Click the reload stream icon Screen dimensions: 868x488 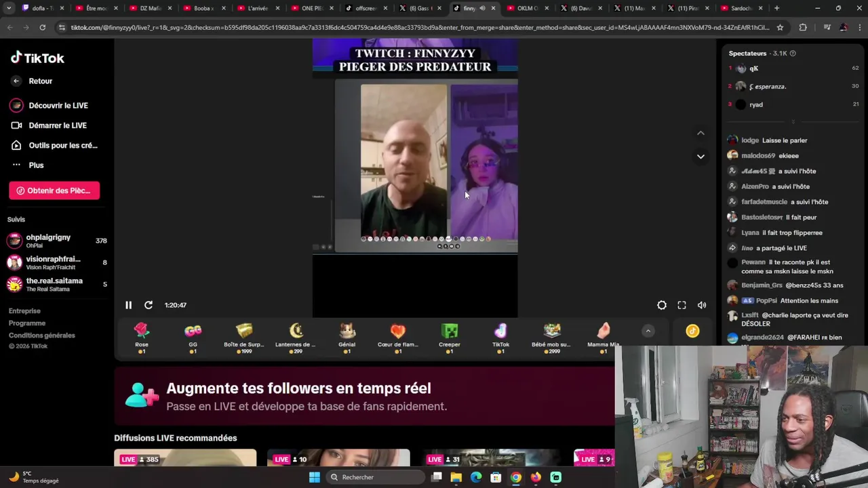(149, 305)
